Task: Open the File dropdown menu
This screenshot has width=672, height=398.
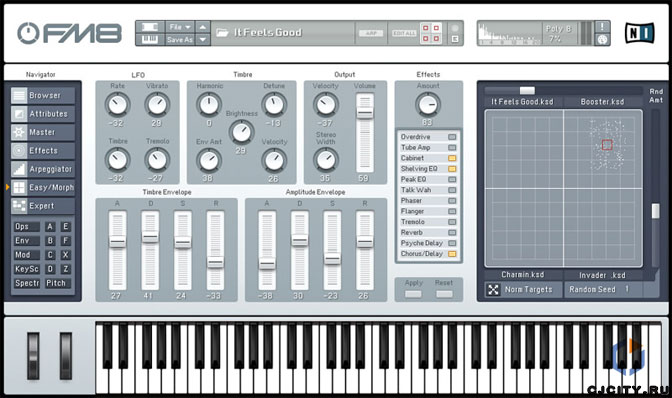Action: coord(180,27)
